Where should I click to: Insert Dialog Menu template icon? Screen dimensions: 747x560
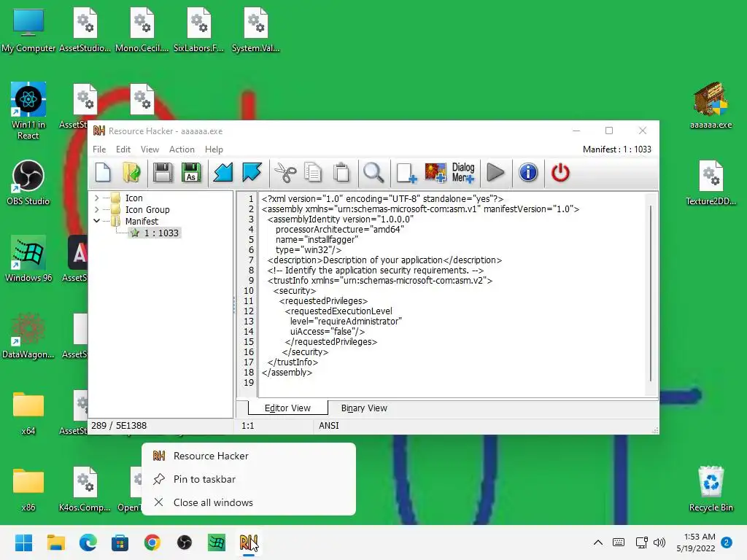463,172
